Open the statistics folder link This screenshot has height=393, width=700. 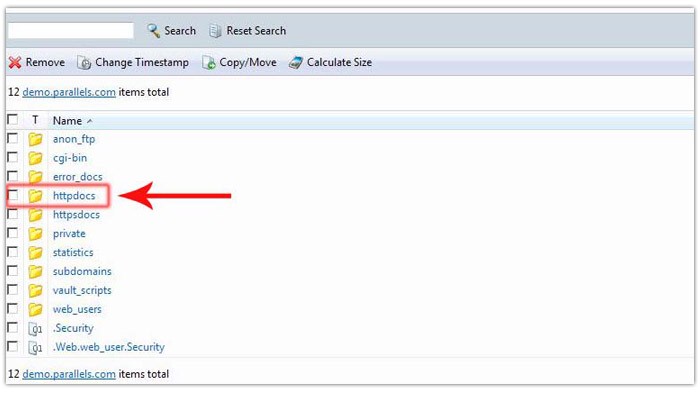(x=73, y=253)
